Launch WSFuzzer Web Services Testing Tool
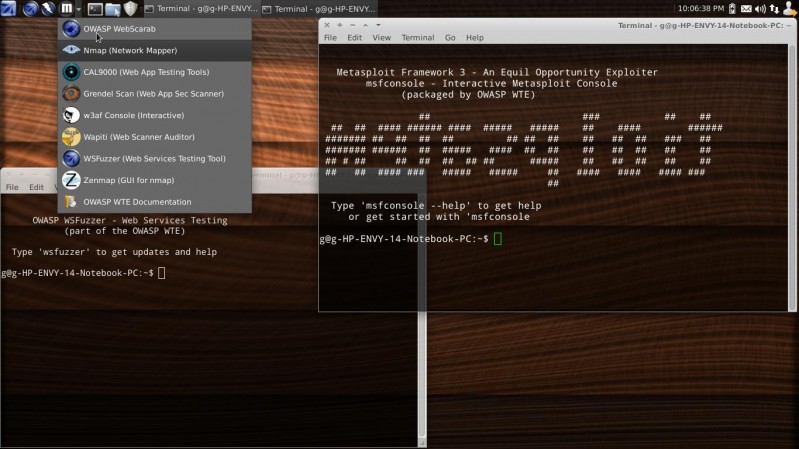 (x=153, y=158)
